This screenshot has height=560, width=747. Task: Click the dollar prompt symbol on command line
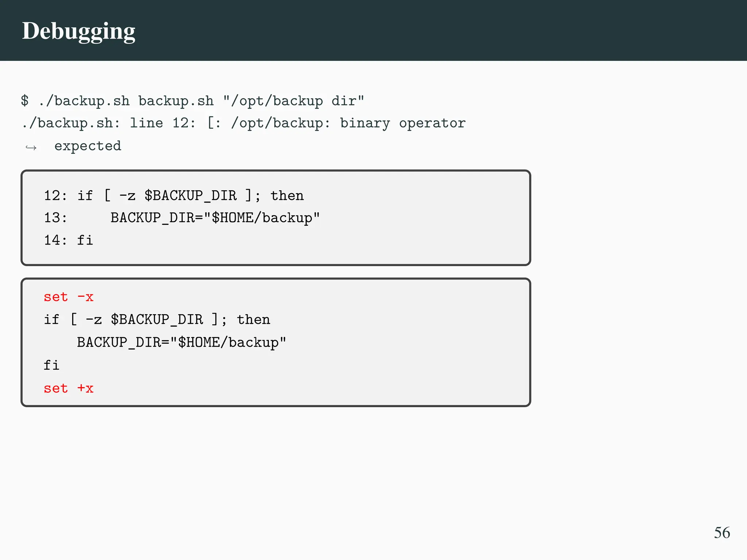(x=24, y=100)
